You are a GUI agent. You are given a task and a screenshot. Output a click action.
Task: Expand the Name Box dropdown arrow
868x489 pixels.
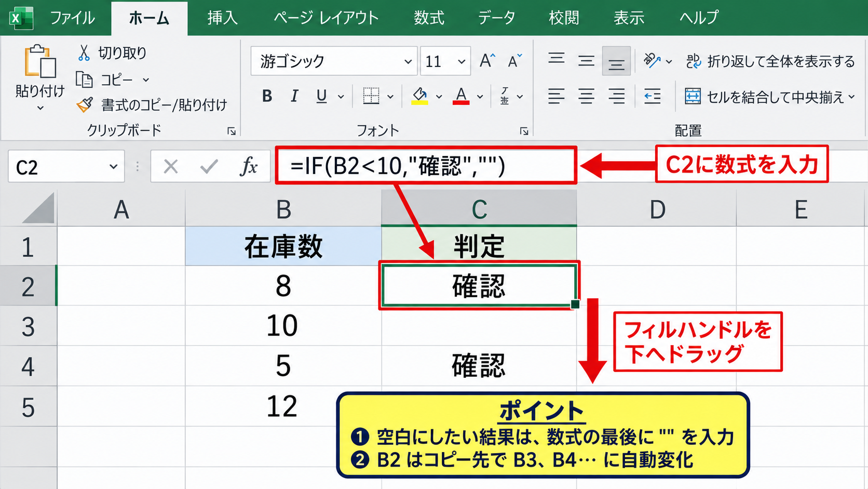coord(113,167)
